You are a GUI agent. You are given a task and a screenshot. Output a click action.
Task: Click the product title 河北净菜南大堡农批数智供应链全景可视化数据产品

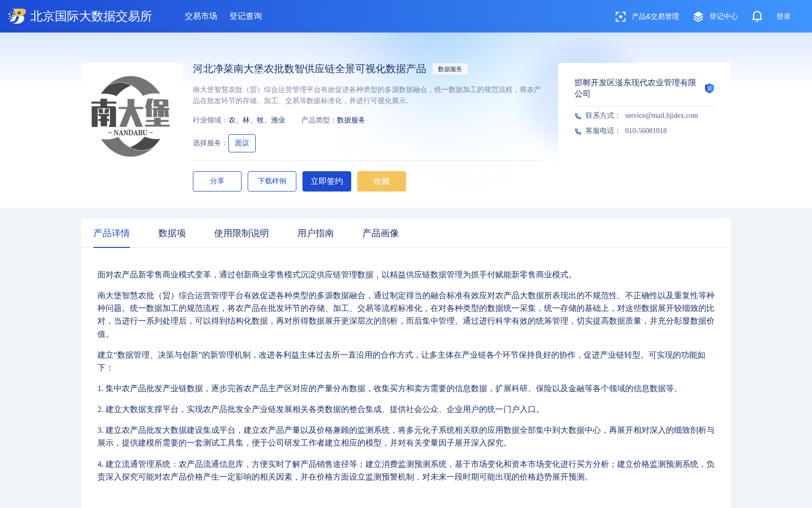[310, 69]
